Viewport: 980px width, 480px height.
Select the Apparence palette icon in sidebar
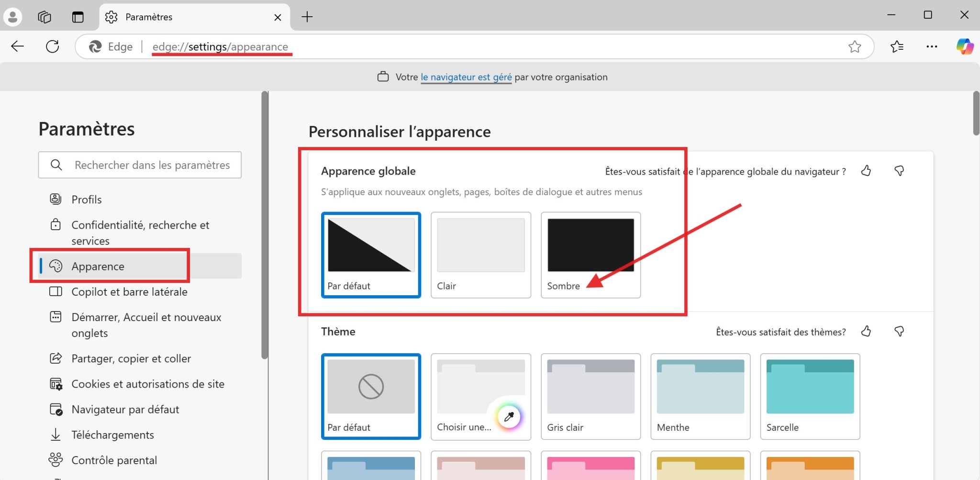click(56, 266)
